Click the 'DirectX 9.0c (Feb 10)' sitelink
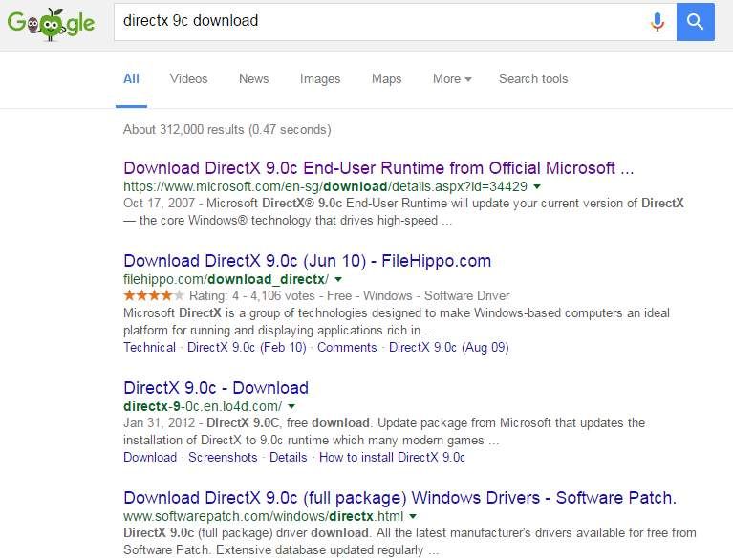The width and height of the screenshot is (733, 560). (x=247, y=348)
